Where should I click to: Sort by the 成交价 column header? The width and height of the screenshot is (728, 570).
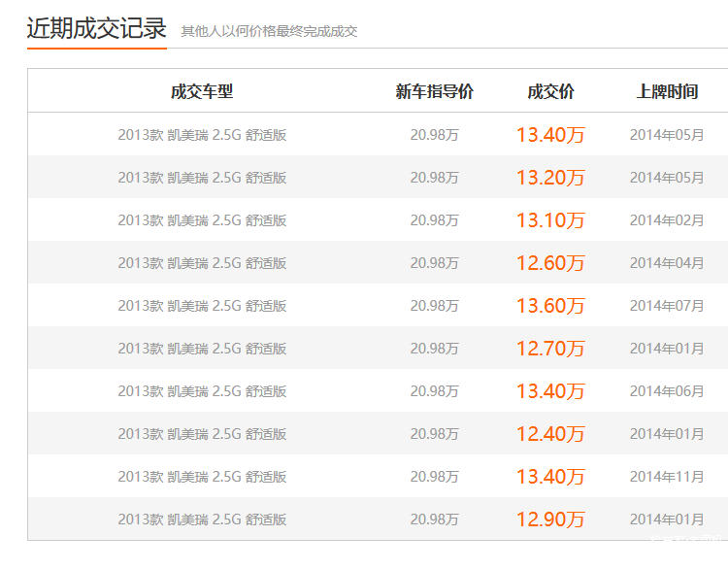click(550, 92)
